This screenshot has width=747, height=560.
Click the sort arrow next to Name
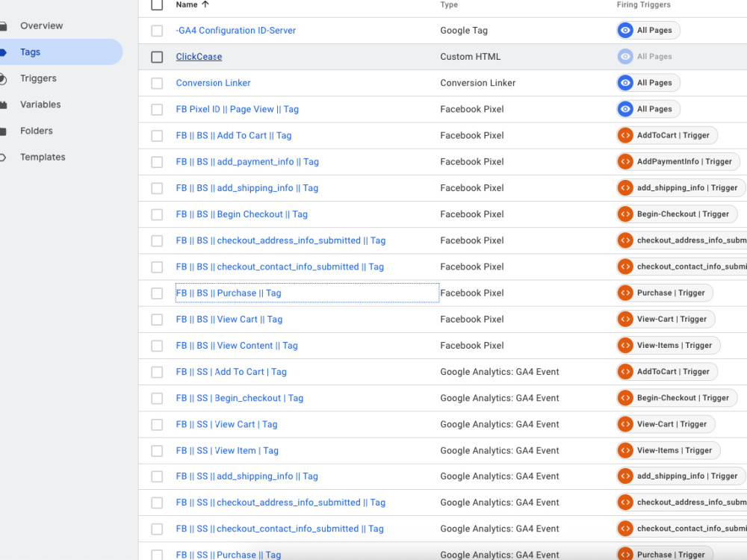(x=205, y=4)
